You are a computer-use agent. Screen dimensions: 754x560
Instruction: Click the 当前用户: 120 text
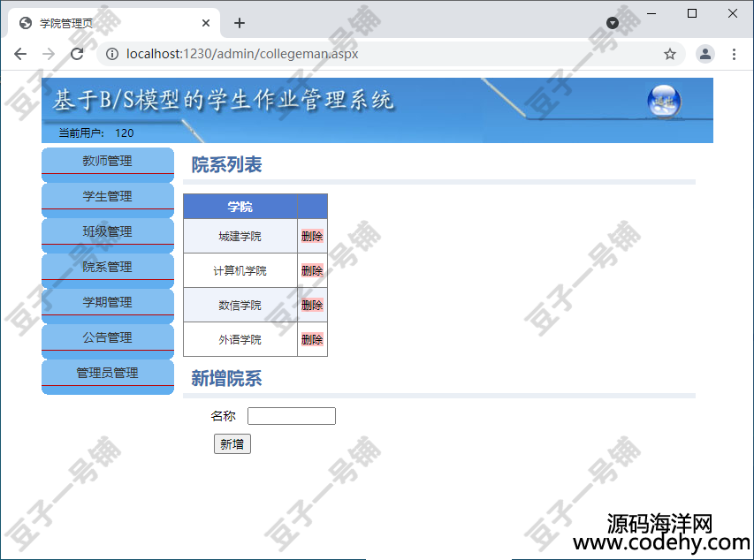pos(96,133)
